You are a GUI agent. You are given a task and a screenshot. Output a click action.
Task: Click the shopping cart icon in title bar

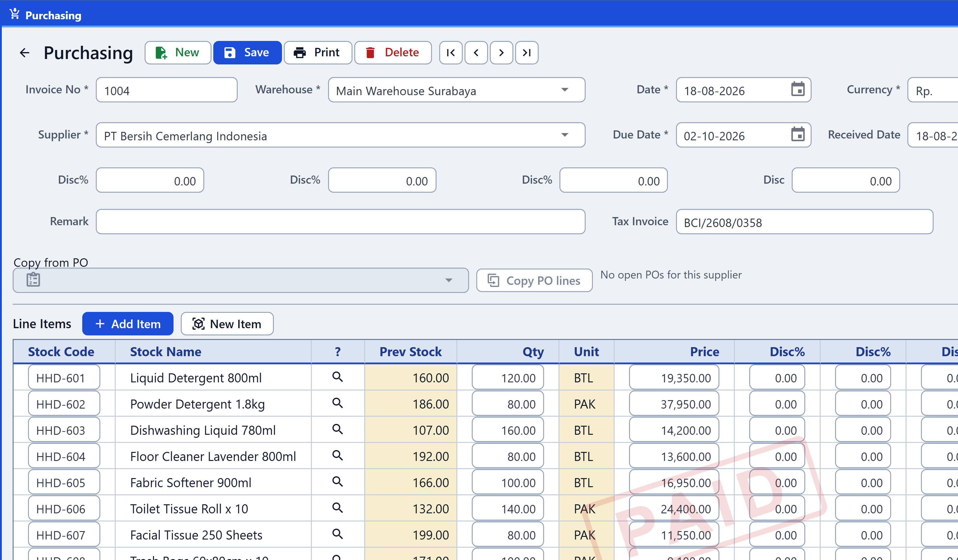(14, 14)
